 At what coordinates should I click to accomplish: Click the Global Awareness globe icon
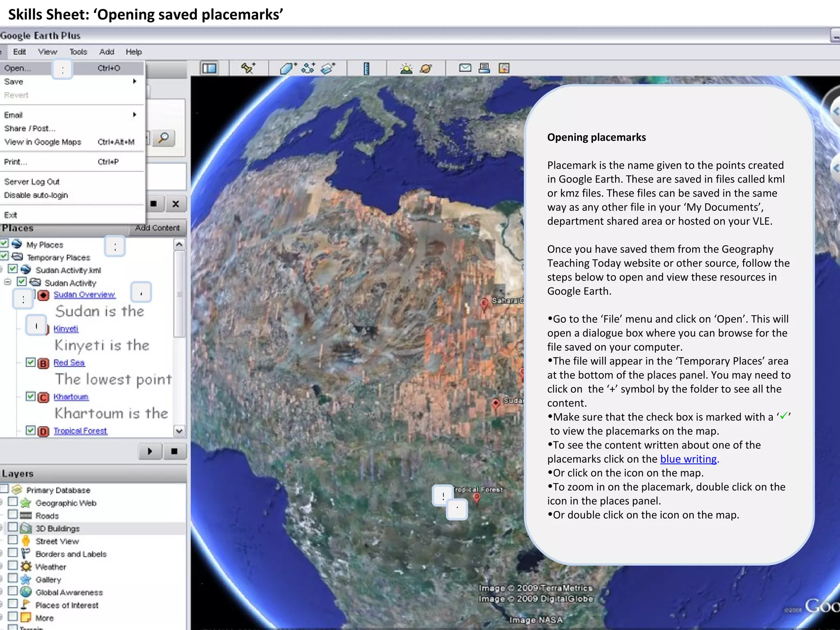click(26, 592)
